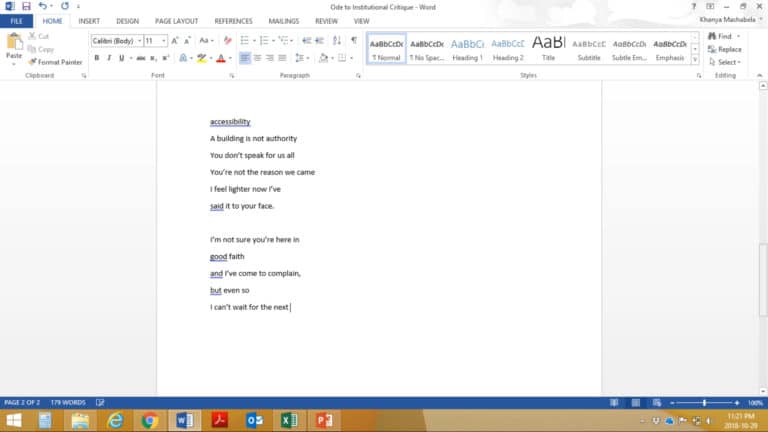Screen dimensions: 768x432
Task: Click the Clear All Formatting icon
Action: 228,41
